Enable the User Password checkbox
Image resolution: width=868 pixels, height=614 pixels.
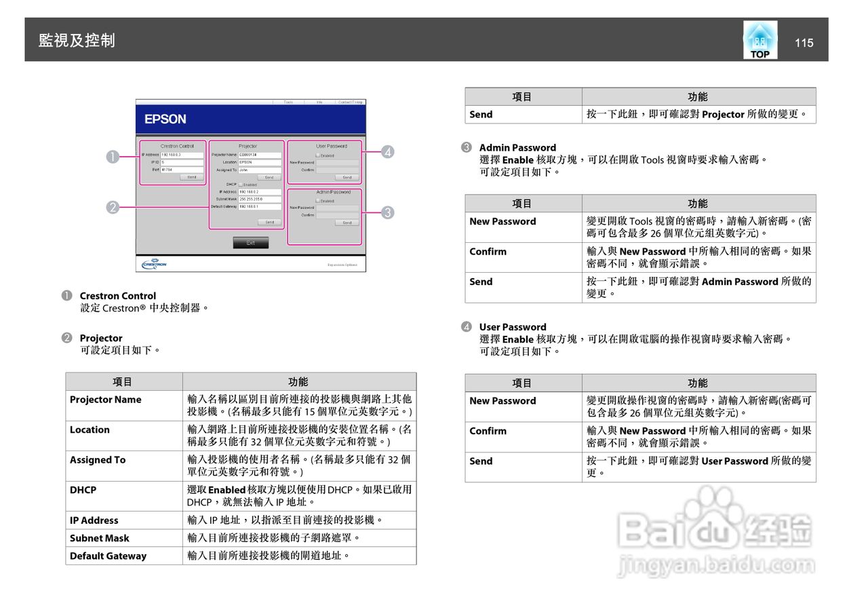point(317,155)
